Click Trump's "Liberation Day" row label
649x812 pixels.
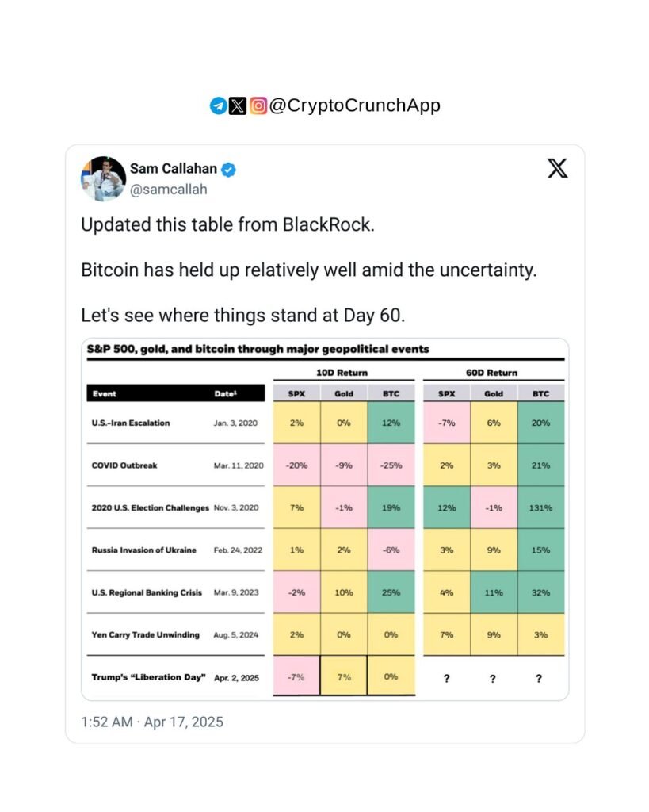coord(149,677)
